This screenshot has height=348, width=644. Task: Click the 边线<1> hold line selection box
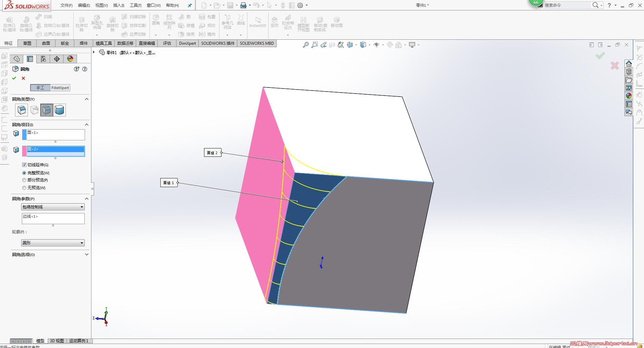(x=53, y=218)
